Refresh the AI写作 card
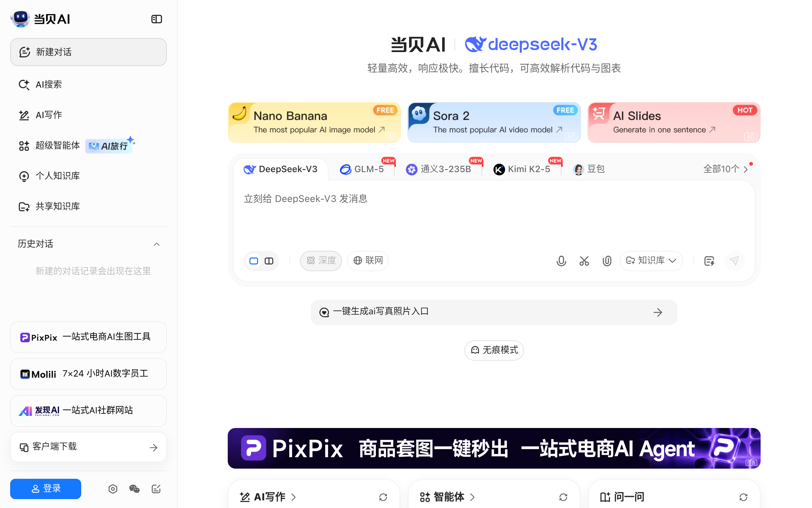The width and height of the screenshot is (812, 508). tap(383, 497)
